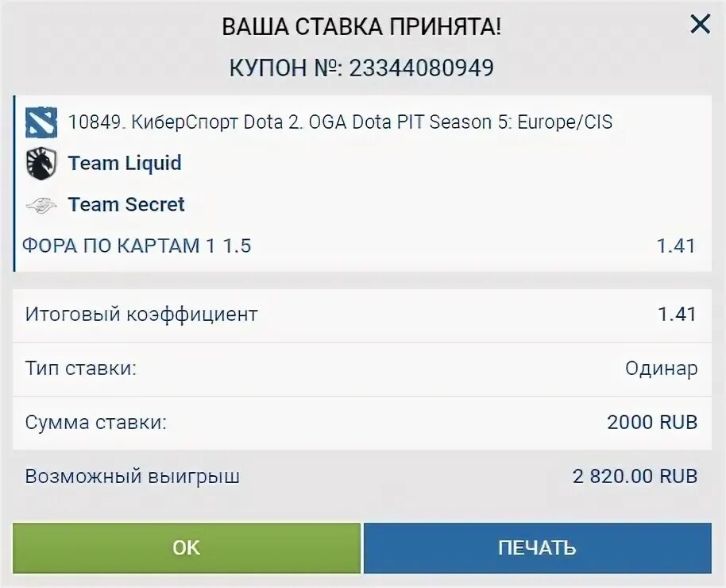Click the 1.41 odds next to the handicap
The height and width of the screenshot is (588, 726).
point(676,246)
